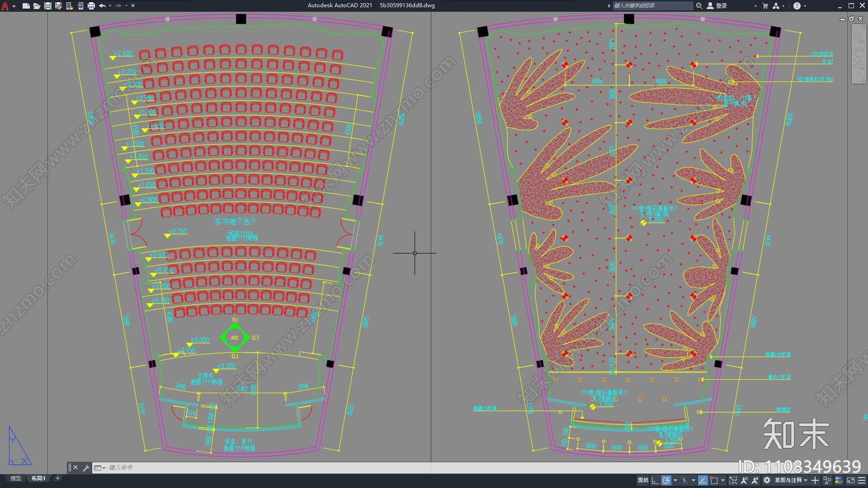Toggle 2D object snap in status bar
The image size is (868, 488).
pyautogui.click(x=714, y=480)
